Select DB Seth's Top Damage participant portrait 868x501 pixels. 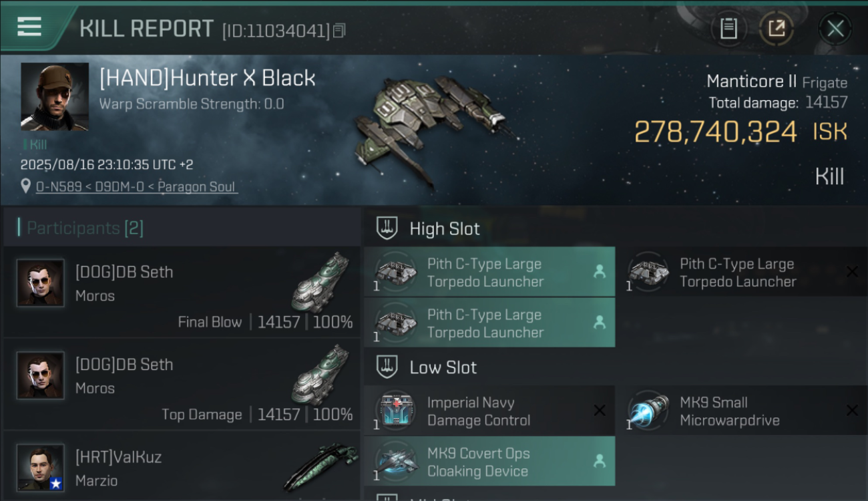tap(41, 375)
